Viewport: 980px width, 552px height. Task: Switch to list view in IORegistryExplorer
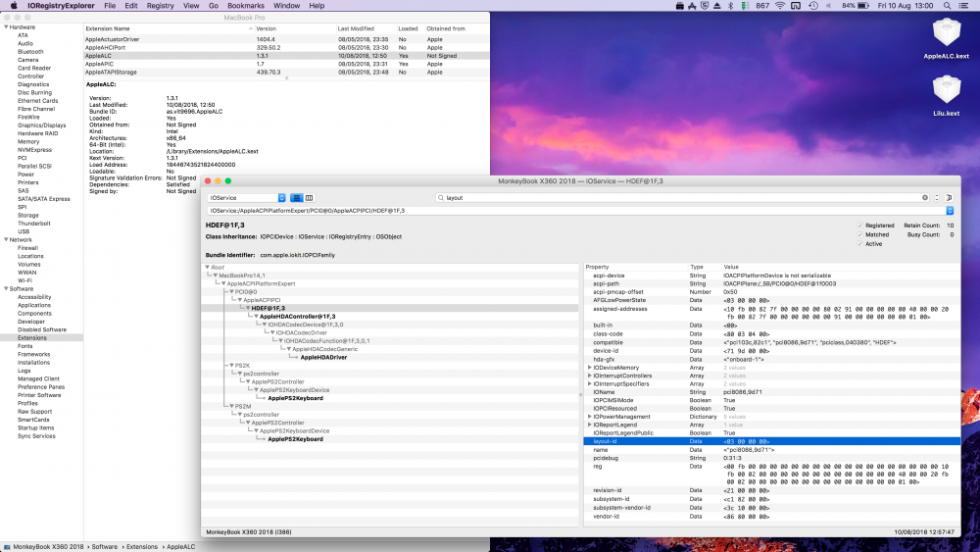point(296,197)
